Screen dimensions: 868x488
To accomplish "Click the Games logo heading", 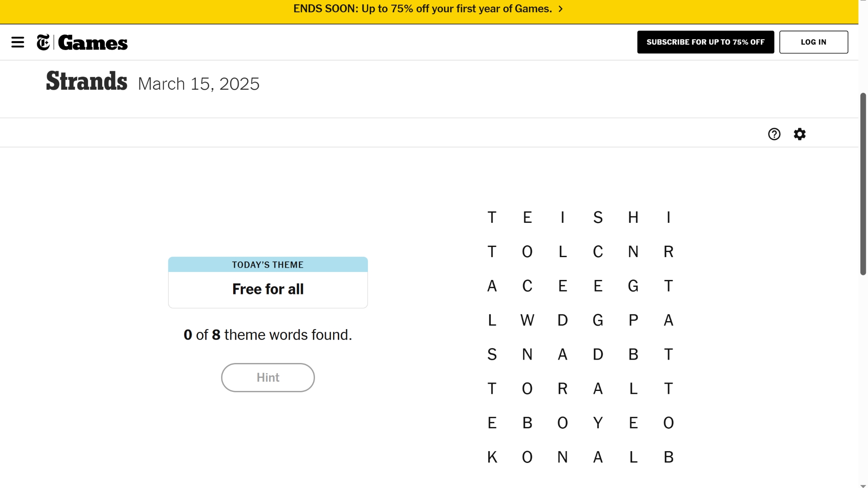I will pos(93,43).
